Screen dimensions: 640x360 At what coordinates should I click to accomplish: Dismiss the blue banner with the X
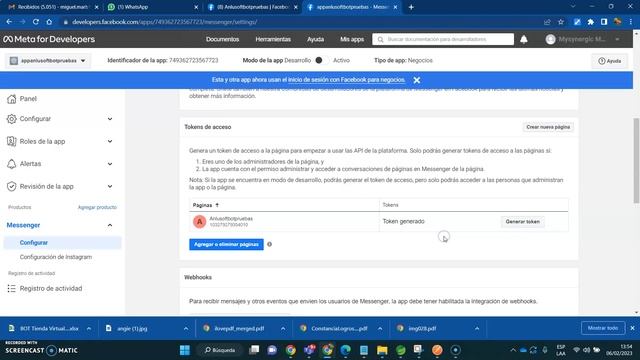417,80
